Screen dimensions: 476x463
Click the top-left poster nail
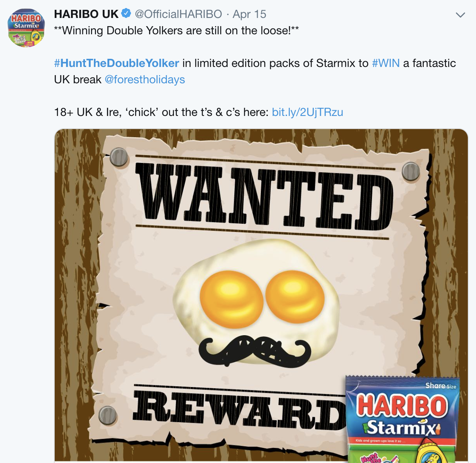pos(119,157)
